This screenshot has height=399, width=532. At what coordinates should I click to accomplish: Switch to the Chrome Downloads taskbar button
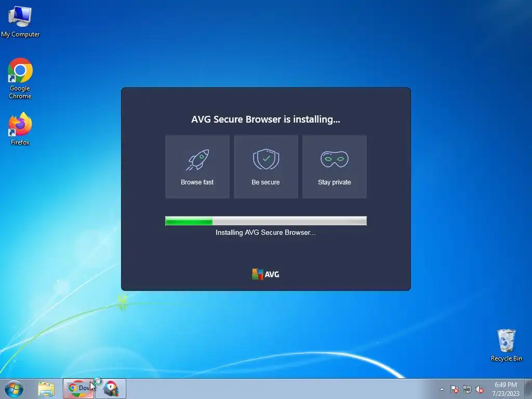click(78, 389)
